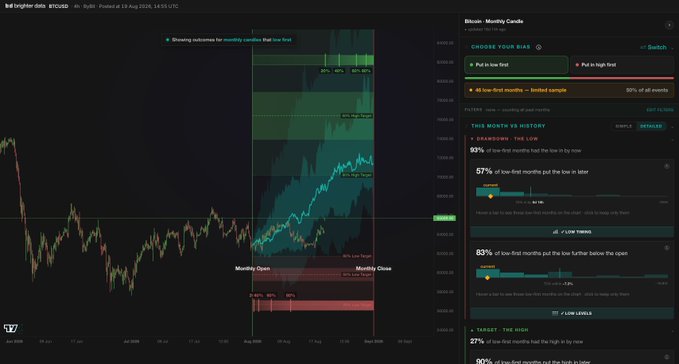This screenshot has width=679, height=364.
Task: Click the tallest bar in low-timing histogram
Action: point(488,192)
